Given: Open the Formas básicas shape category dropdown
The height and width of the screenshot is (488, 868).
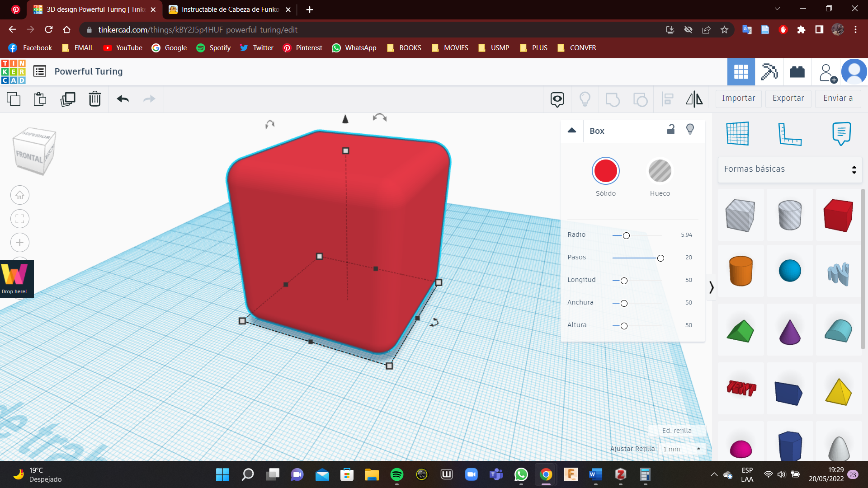Looking at the screenshot, I should coord(790,169).
